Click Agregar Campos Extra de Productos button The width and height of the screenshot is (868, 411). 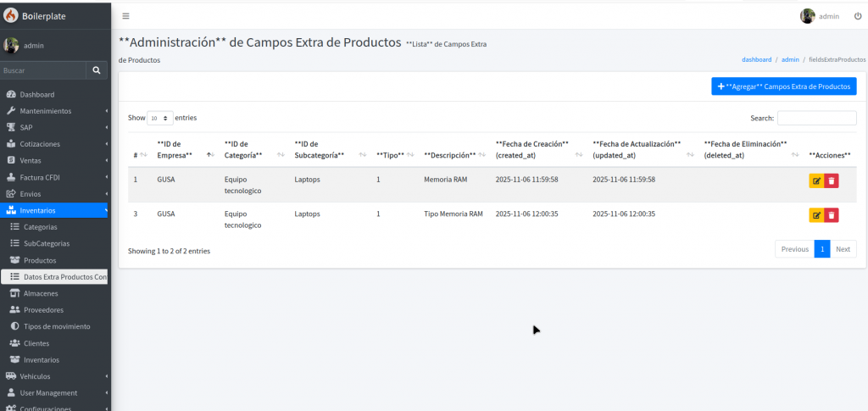click(x=783, y=86)
